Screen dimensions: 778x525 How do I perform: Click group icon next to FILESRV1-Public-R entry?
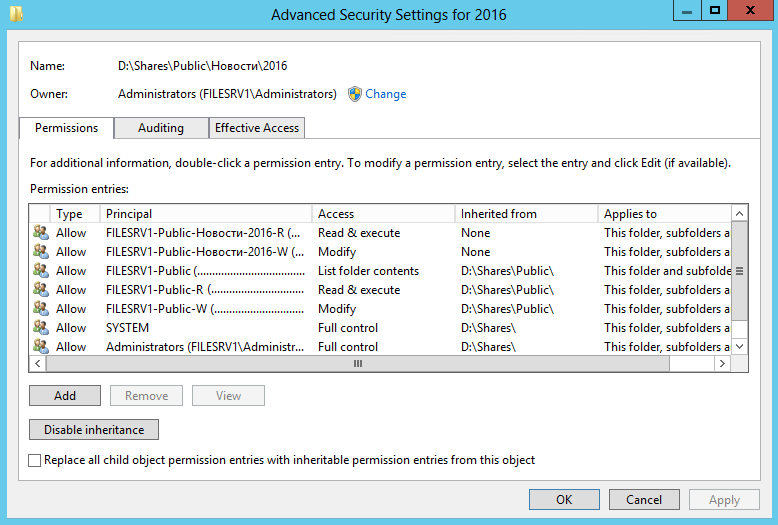(40, 290)
